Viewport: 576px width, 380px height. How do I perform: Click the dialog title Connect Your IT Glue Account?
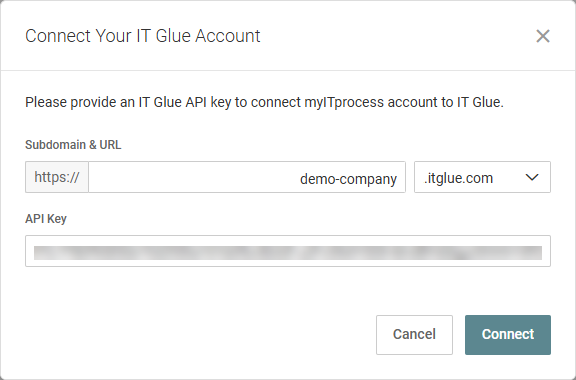point(143,36)
